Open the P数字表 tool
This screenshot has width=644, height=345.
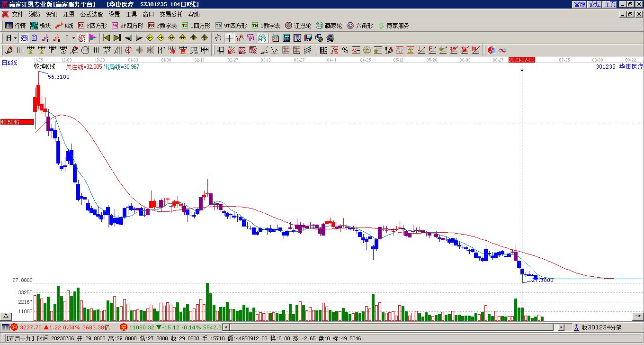162,26
